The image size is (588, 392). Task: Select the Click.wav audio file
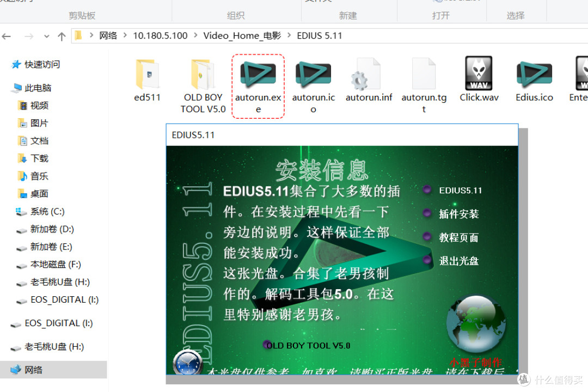tap(479, 79)
